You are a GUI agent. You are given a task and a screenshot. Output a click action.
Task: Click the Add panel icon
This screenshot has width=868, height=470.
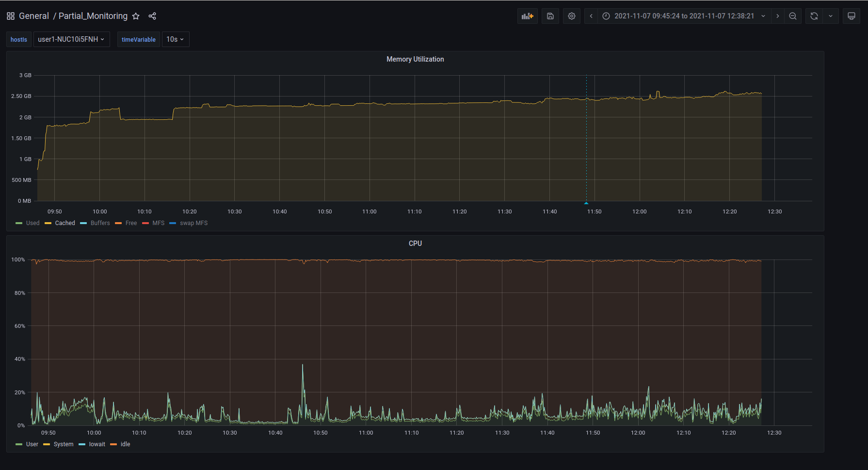coord(527,16)
